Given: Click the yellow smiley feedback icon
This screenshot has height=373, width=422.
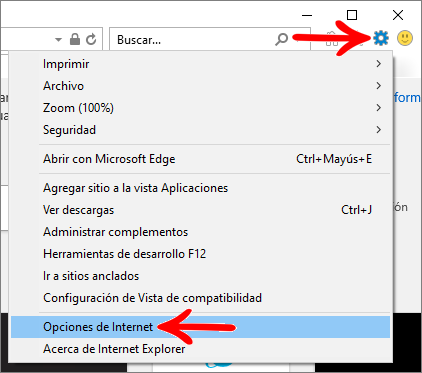Looking at the screenshot, I should pos(405,38).
